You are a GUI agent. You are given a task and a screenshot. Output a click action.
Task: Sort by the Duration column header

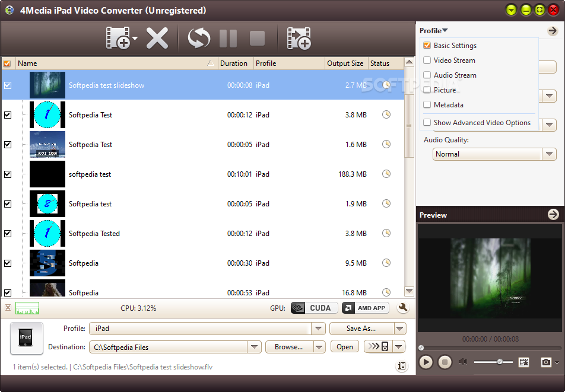coord(236,63)
